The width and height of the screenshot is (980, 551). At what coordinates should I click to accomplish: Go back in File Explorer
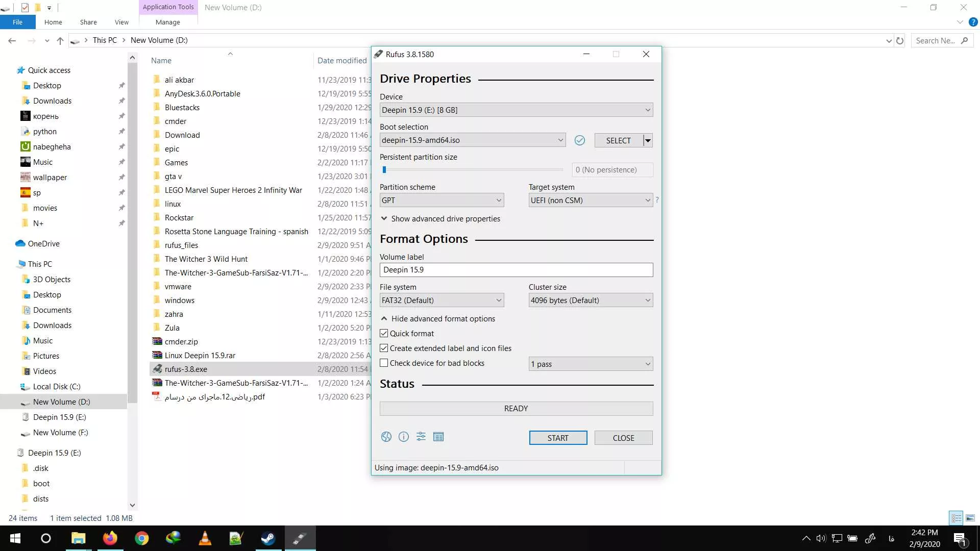(x=12, y=40)
